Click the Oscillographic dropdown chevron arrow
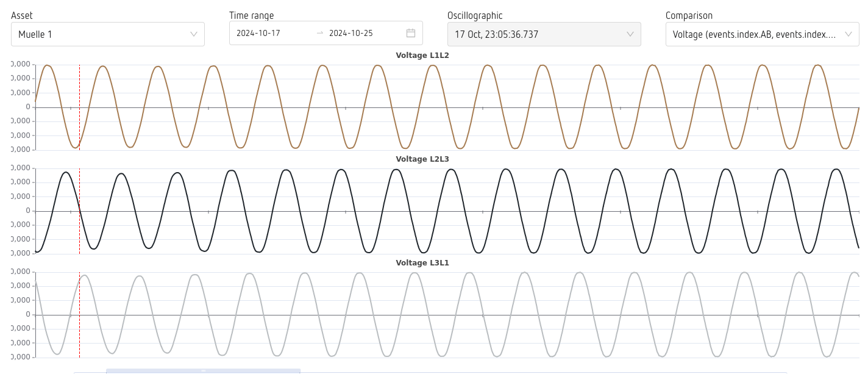This screenshot has height=382, width=868. (x=630, y=34)
